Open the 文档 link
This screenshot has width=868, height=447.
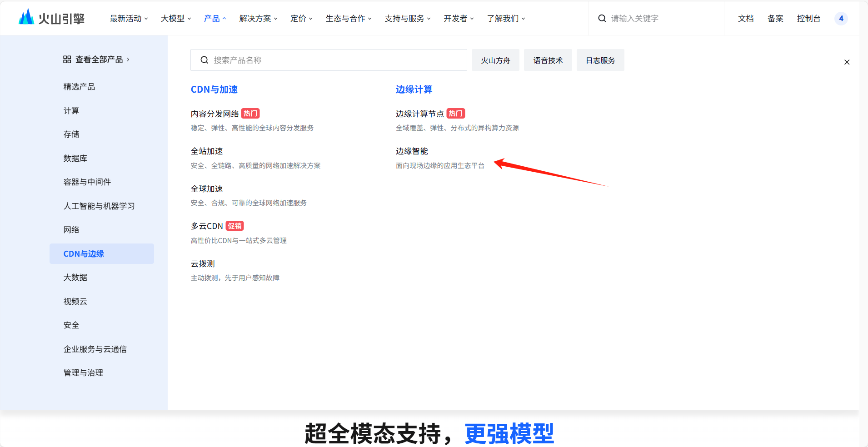[746, 19]
